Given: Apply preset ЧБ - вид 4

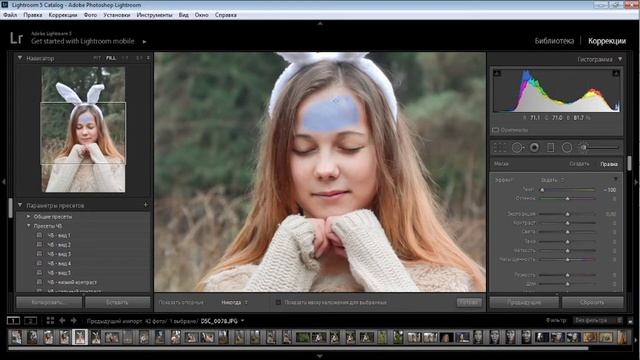Looking at the screenshot, I should point(58,264).
